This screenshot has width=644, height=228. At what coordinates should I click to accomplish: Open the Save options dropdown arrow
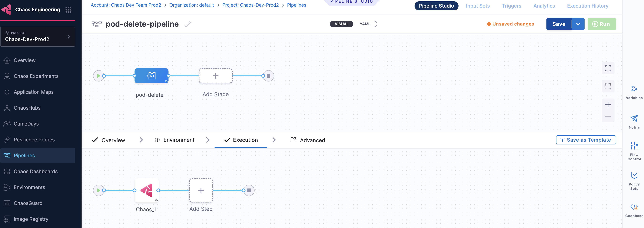(578, 24)
